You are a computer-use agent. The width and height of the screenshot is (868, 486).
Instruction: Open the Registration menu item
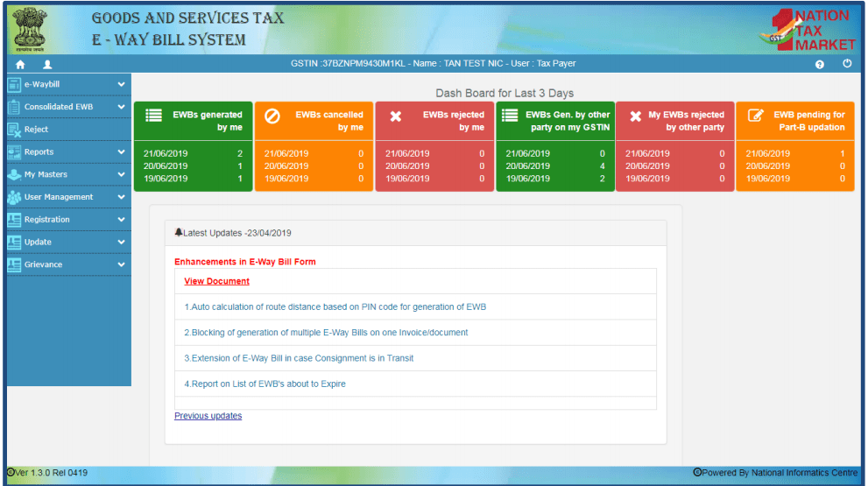coord(69,220)
